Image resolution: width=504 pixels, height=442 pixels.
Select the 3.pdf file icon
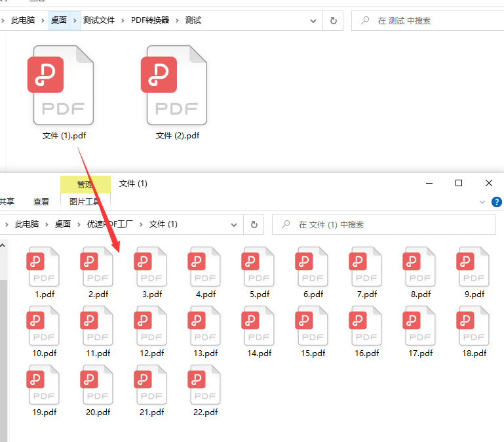tap(151, 266)
